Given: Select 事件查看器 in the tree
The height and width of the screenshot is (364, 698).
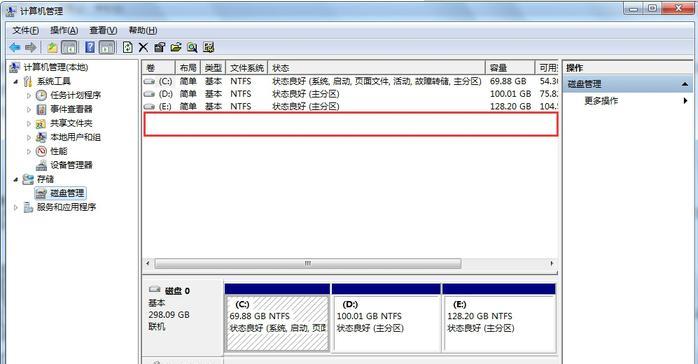Looking at the screenshot, I should click(x=71, y=109).
